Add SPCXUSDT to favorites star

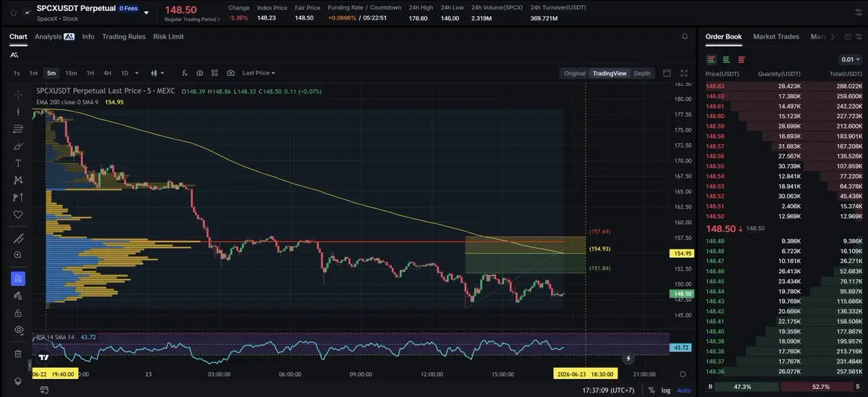tap(14, 12)
